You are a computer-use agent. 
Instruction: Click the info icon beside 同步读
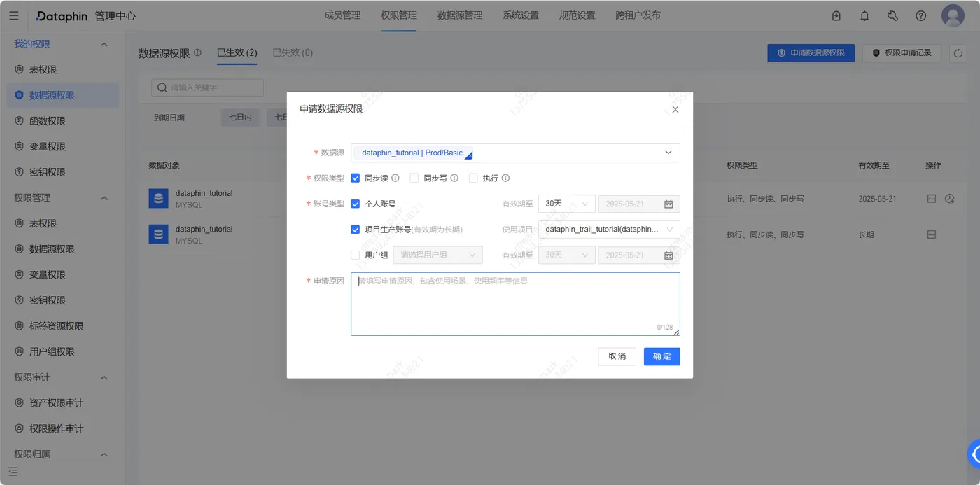tap(395, 178)
